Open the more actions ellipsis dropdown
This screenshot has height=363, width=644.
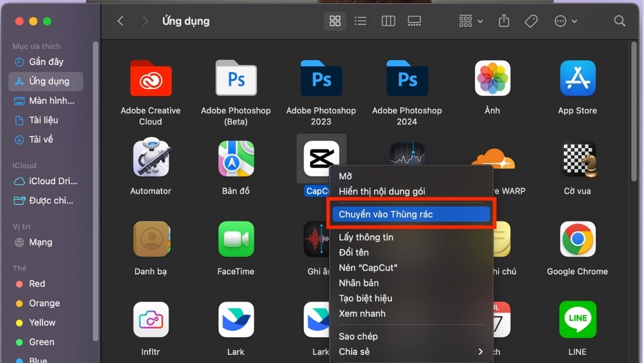point(566,21)
